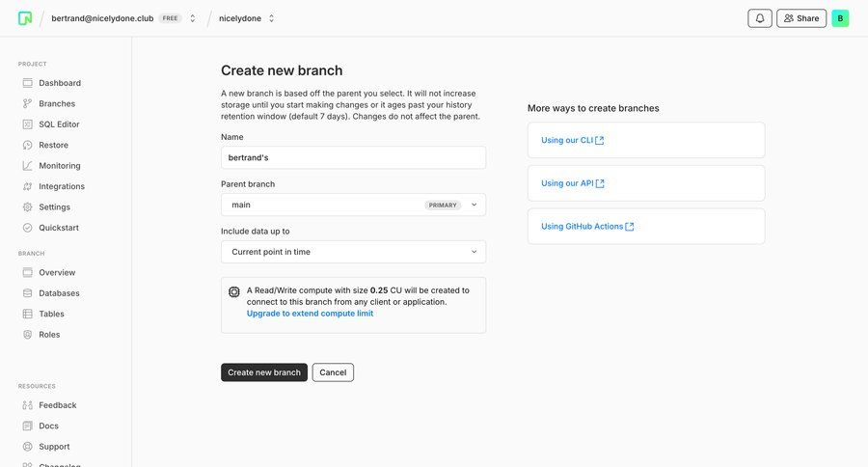Open the notifications bell

760,18
